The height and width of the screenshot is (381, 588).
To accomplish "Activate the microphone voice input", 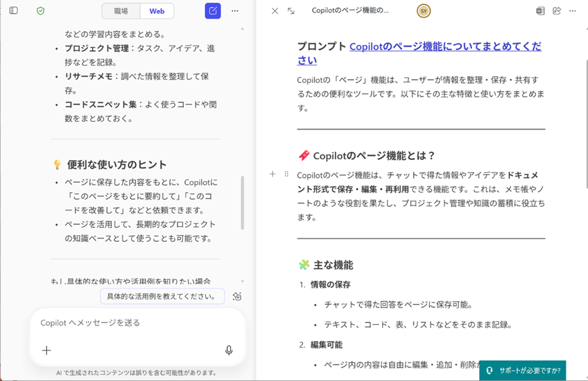I will 229,351.
